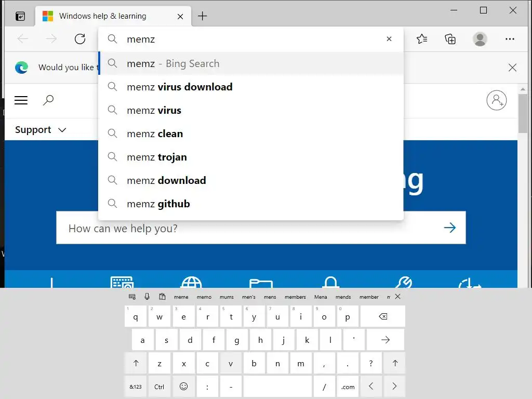The image size is (532, 399).
Task: Click the browser forward arrow
Action: 51,39
